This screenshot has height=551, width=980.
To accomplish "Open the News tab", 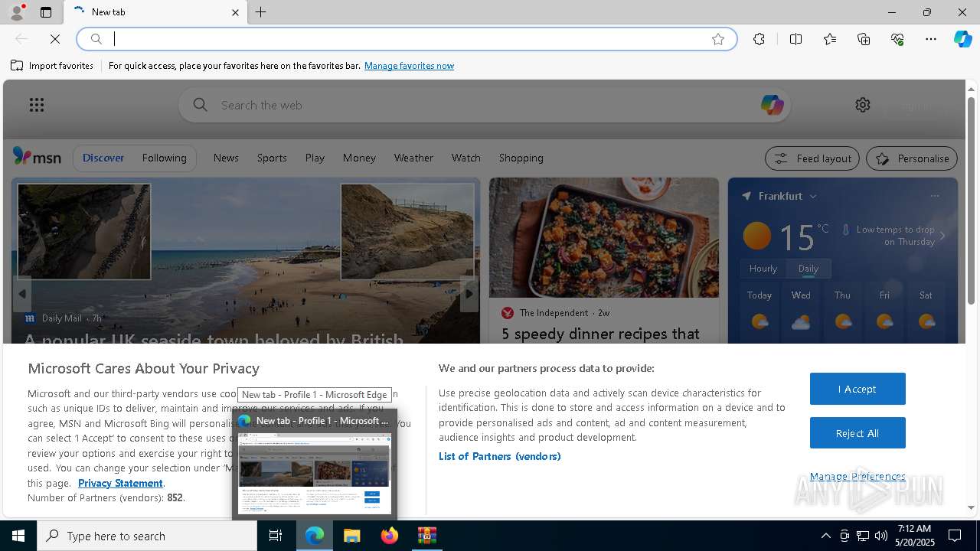I will tap(226, 158).
